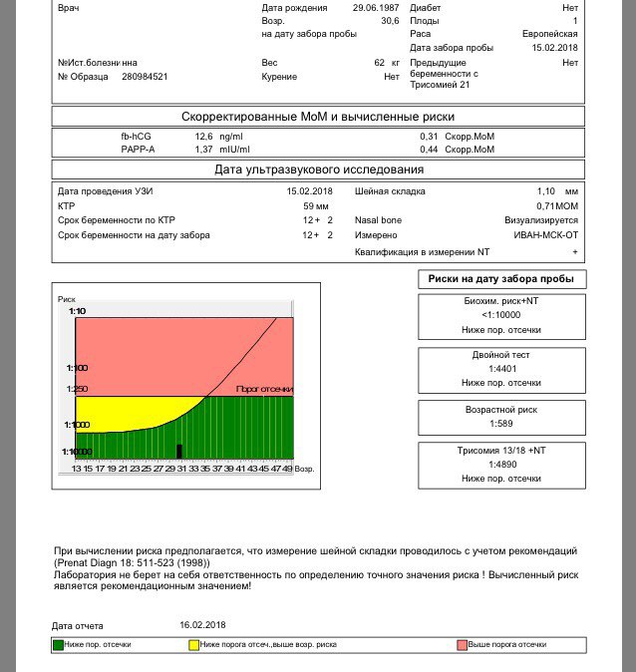Click the 'Дата ультразвукового исследования' section header

pyautogui.click(x=320, y=169)
